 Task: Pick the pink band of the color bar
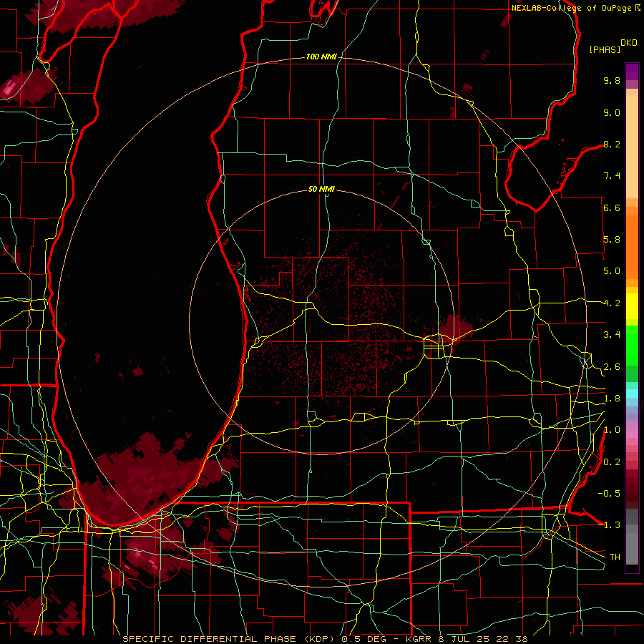tap(632, 434)
